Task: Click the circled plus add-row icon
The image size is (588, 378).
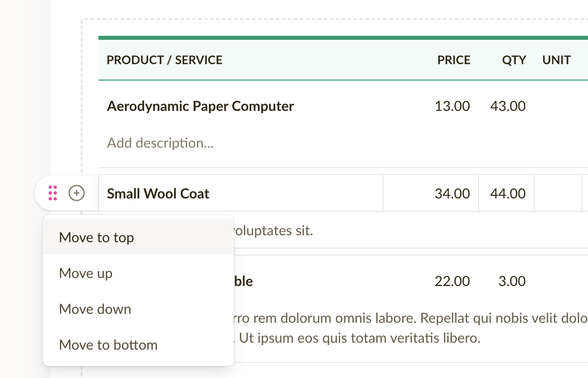Action: [77, 193]
